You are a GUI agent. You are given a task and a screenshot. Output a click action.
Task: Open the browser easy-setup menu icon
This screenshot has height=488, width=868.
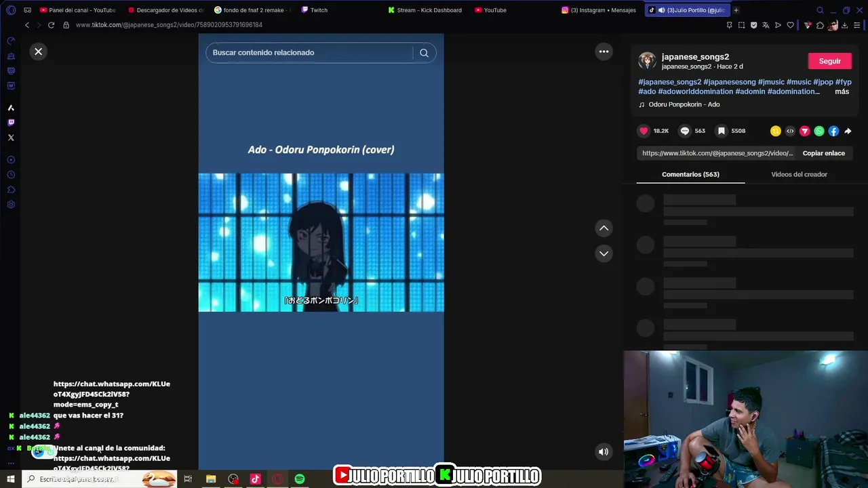(x=857, y=25)
